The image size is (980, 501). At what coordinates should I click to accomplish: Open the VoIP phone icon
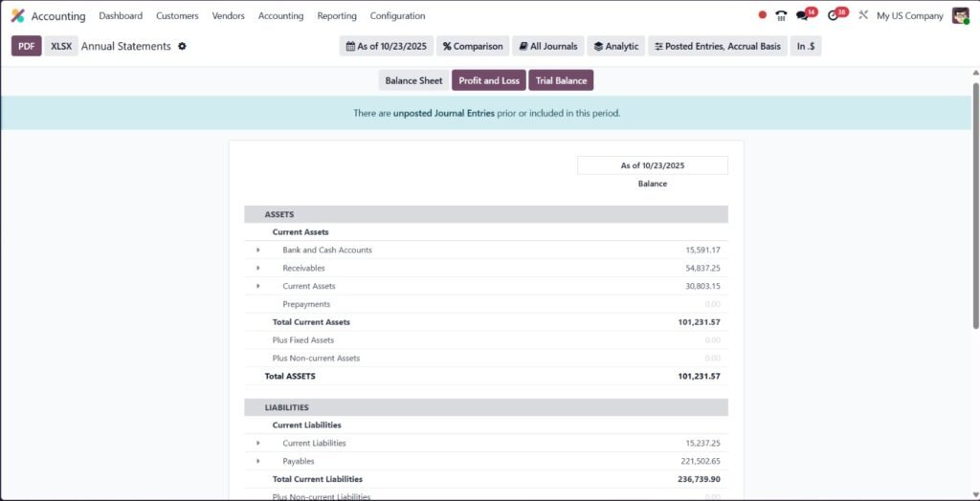tap(781, 15)
